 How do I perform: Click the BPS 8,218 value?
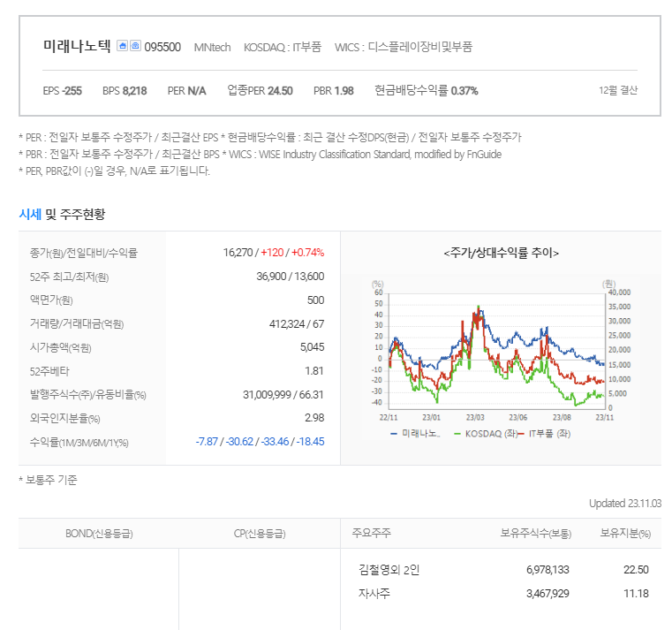pos(125,91)
